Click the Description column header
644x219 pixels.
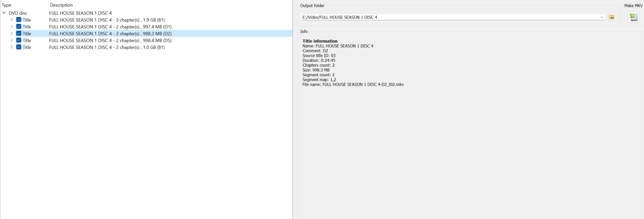(170, 5)
